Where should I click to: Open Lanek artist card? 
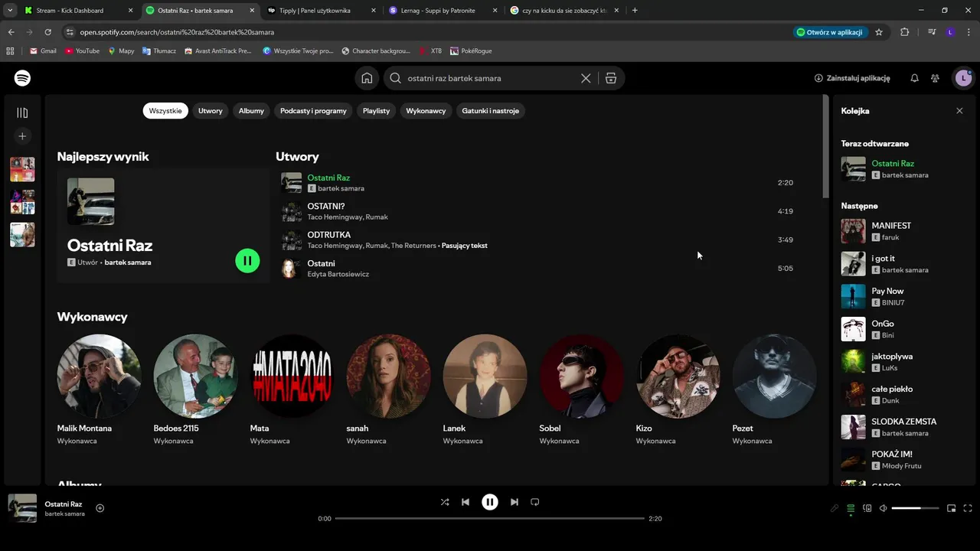pos(485,389)
